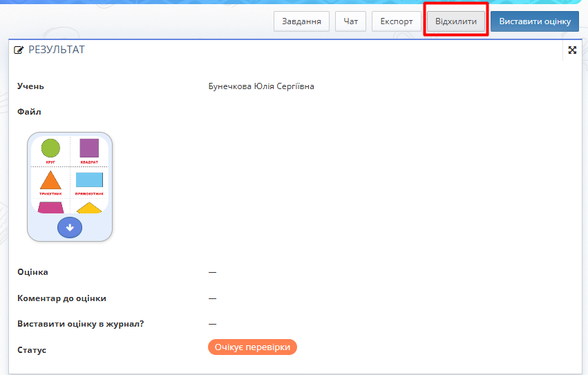Click the pink trapezoid in the file preview
588x375 pixels.
tap(50, 208)
